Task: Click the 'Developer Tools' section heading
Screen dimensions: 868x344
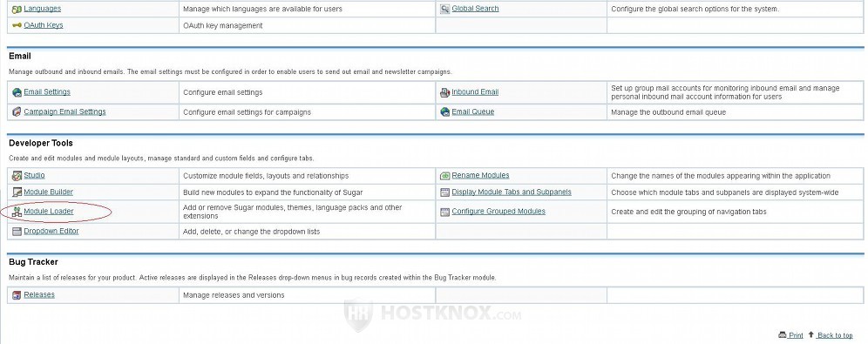Action: (x=41, y=143)
